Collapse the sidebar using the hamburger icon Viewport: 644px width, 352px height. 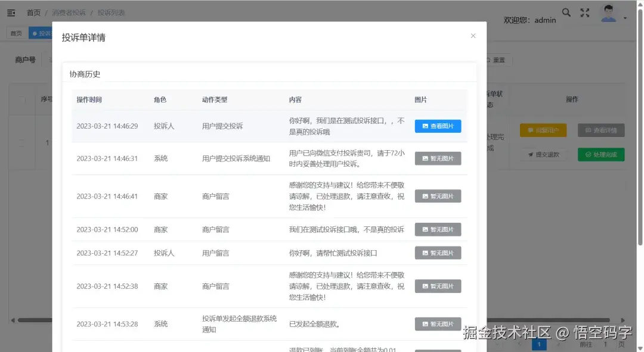[11, 12]
